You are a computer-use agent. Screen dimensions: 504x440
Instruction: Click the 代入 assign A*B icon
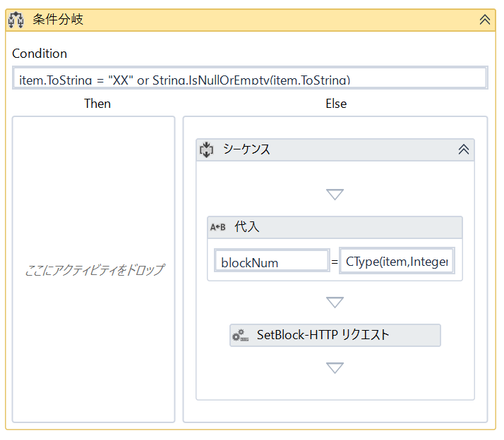218,227
